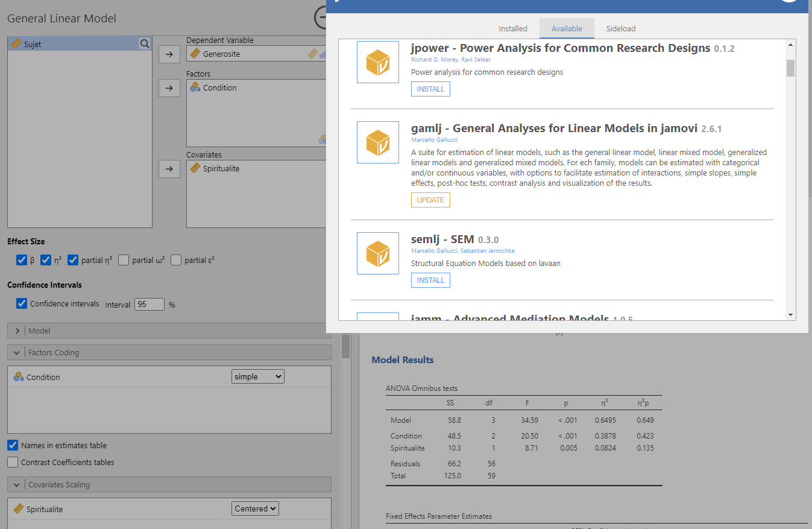Uncheck the β effect size checkbox
The height and width of the screenshot is (529, 812).
tap(22, 261)
